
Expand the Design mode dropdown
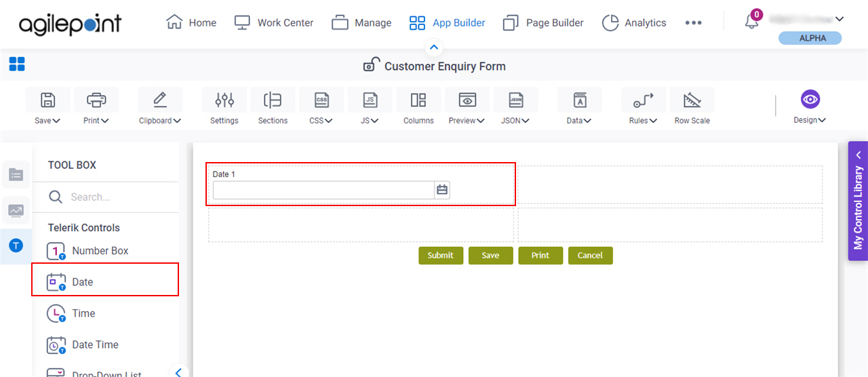822,121
